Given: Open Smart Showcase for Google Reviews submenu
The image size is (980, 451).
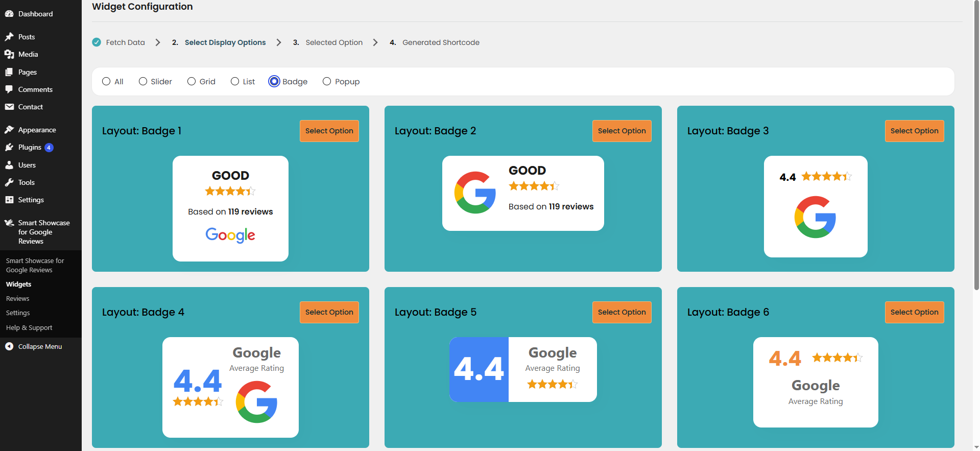Looking at the screenshot, I should coord(35,265).
